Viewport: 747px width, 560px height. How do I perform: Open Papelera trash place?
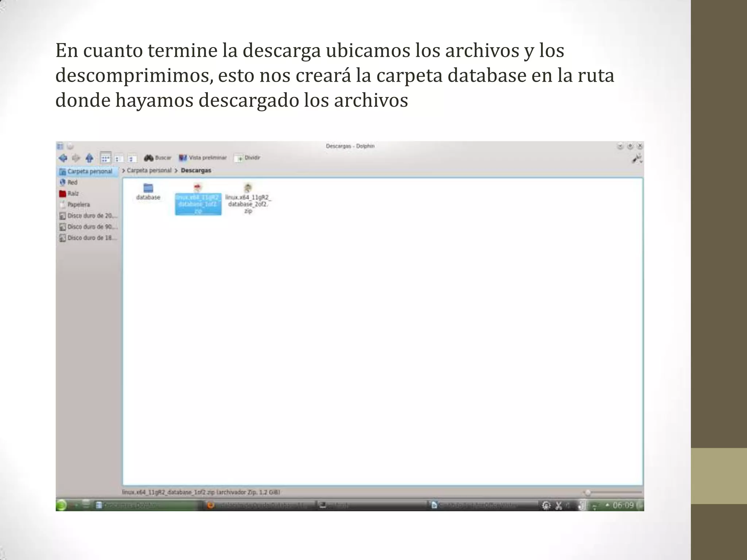click(74, 205)
